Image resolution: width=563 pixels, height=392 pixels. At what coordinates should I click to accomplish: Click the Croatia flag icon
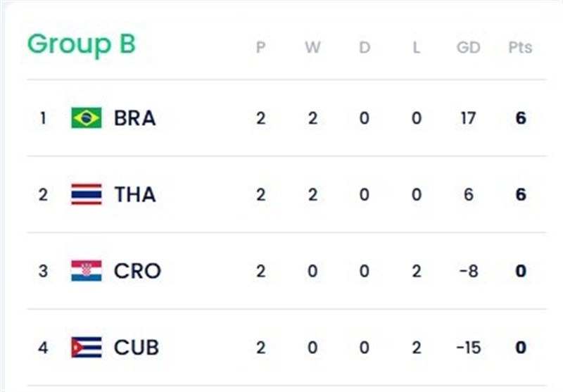tap(86, 271)
